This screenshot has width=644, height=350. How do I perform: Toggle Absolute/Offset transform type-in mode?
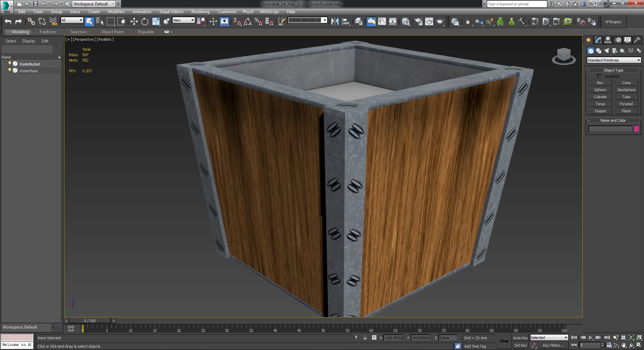[x=374, y=338]
